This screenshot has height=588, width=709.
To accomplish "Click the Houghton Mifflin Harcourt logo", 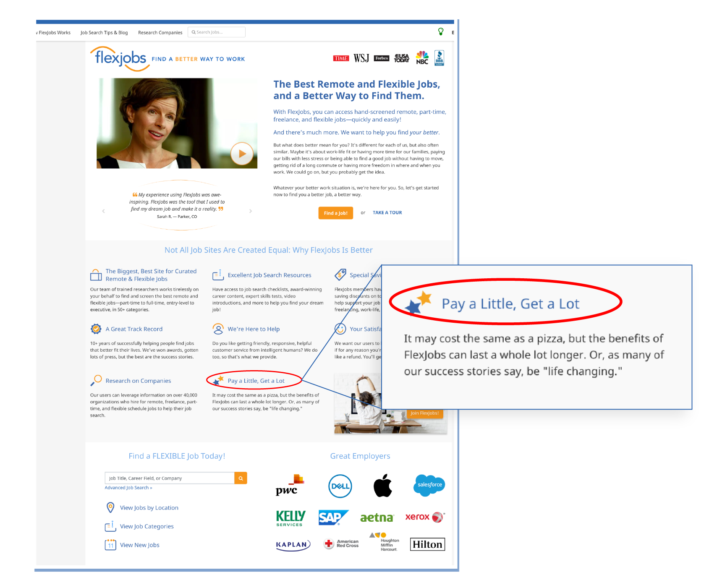I will click(x=385, y=542).
